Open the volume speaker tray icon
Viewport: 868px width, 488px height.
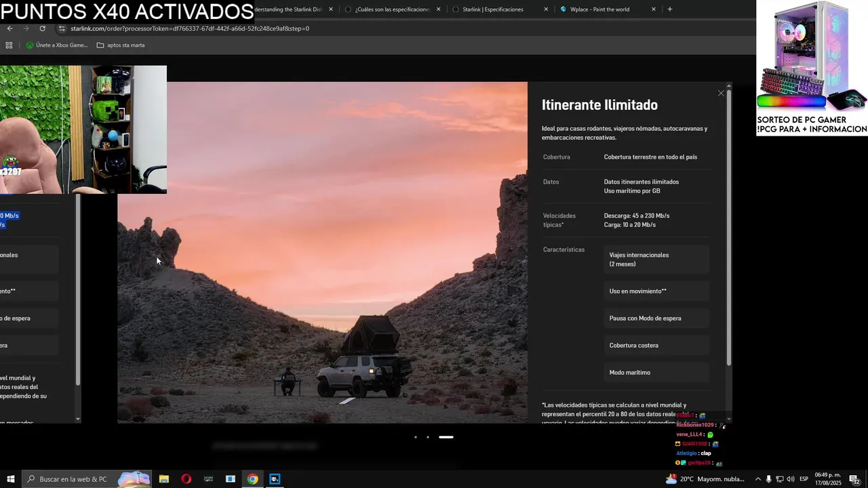point(790,479)
